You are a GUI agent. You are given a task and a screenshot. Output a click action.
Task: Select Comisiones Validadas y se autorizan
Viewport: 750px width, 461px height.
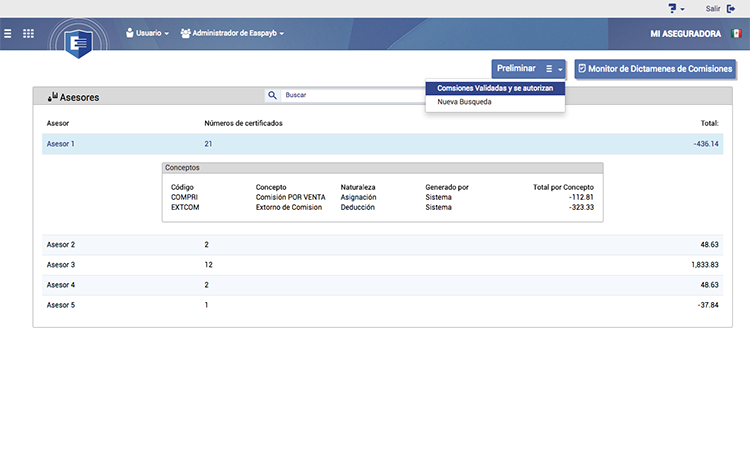[495, 88]
